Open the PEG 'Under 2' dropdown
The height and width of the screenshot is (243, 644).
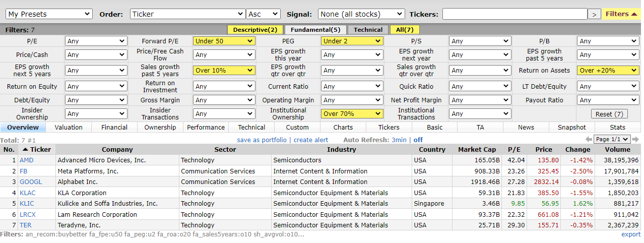(352, 41)
